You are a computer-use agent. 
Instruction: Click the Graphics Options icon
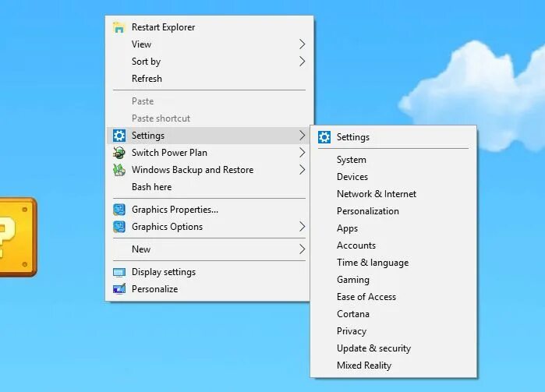[119, 227]
